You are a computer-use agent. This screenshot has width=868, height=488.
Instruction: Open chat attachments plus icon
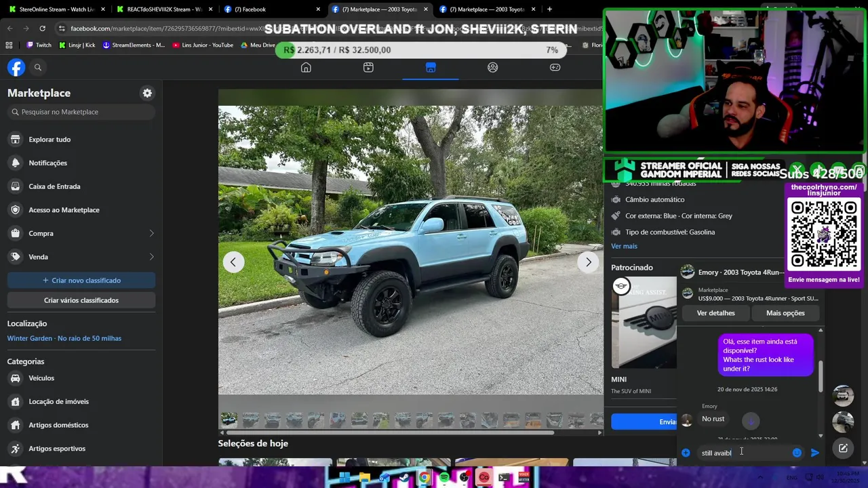coord(686,453)
